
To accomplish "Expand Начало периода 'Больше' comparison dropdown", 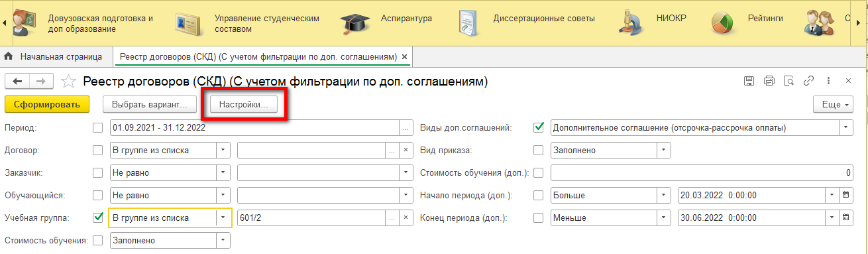I will pyautogui.click(x=664, y=195).
